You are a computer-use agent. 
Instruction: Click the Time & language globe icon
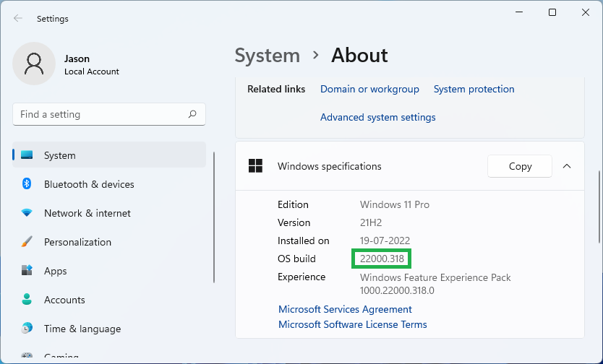tap(27, 329)
